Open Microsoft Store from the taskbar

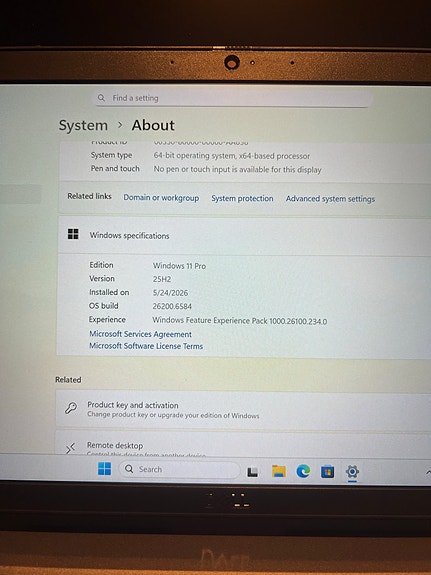coord(327,472)
